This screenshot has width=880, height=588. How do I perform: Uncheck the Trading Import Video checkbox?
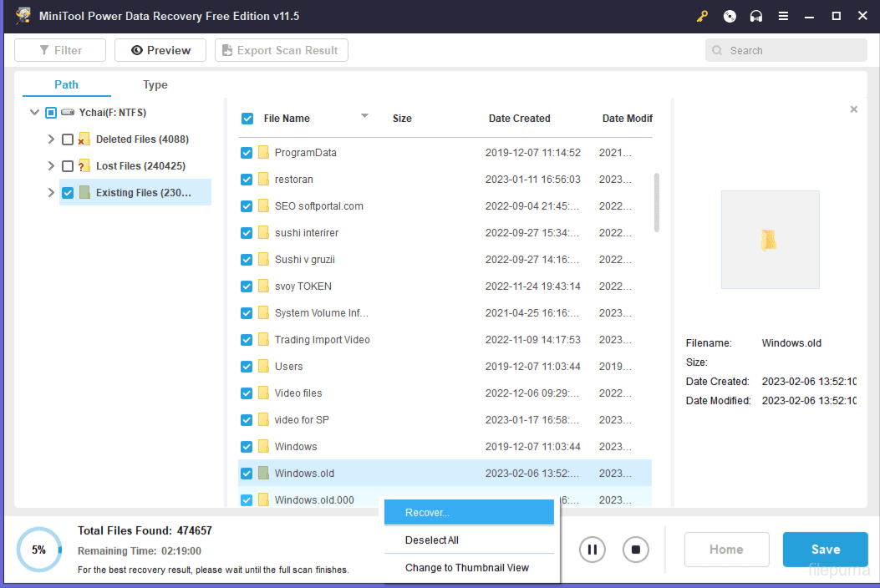coord(247,340)
